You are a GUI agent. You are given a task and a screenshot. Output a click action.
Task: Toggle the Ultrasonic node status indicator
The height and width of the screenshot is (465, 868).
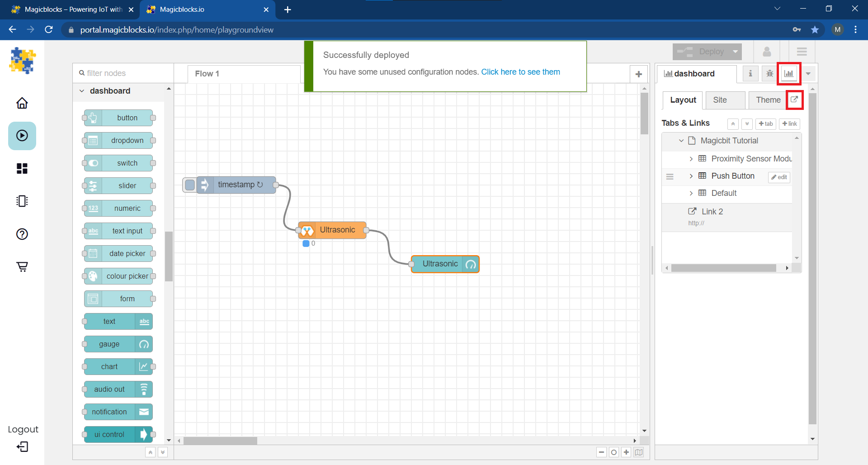click(306, 243)
